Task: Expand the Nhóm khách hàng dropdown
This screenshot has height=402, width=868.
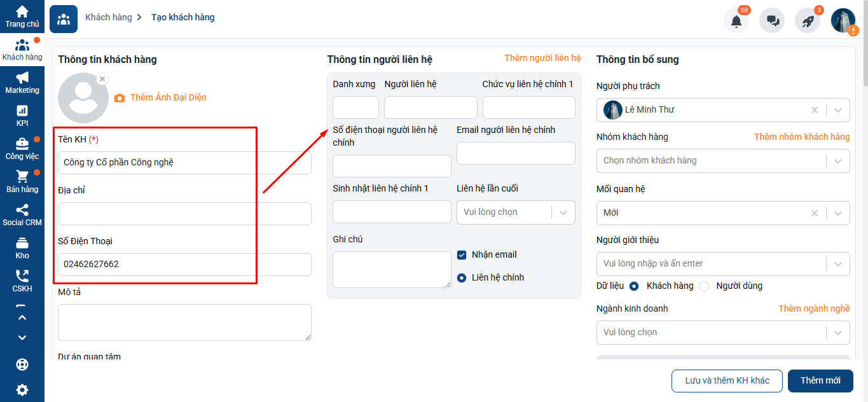Action: (x=723, y=161)
